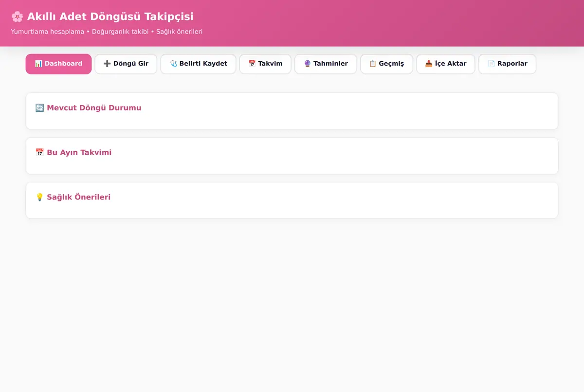Show the Tahminler tab
Screen dimensions: 584x392
click(326, 64)
